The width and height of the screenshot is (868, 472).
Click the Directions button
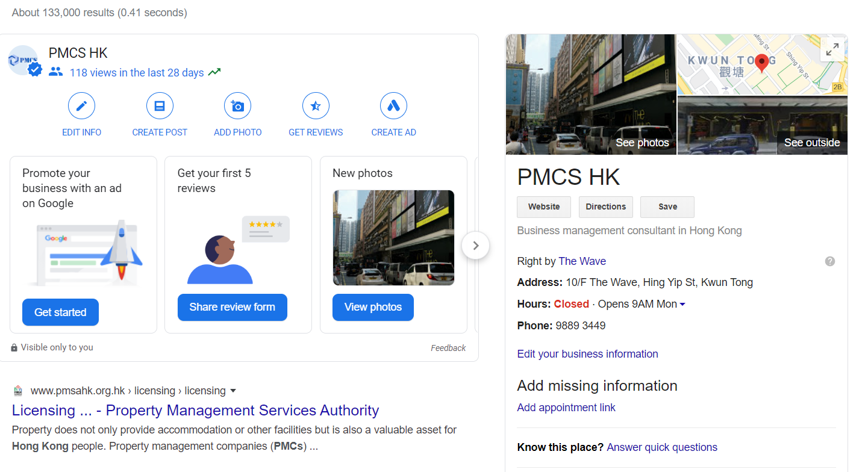pyautogui.click(x=606, y=206)
